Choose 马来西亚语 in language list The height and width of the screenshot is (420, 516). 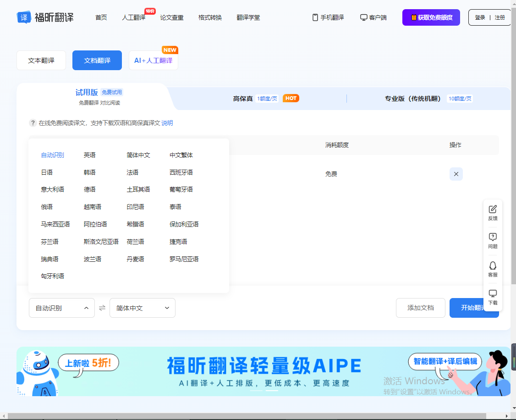(x=55, y=225)
